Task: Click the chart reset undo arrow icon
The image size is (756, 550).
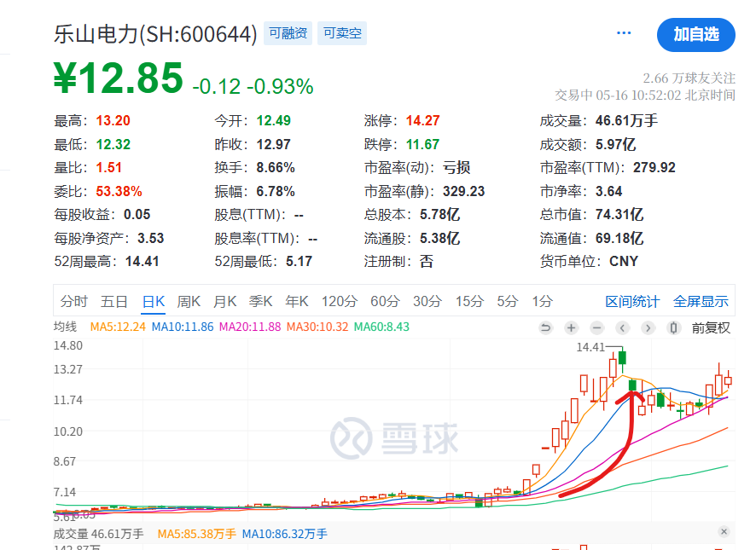Action: coord(545,328)
